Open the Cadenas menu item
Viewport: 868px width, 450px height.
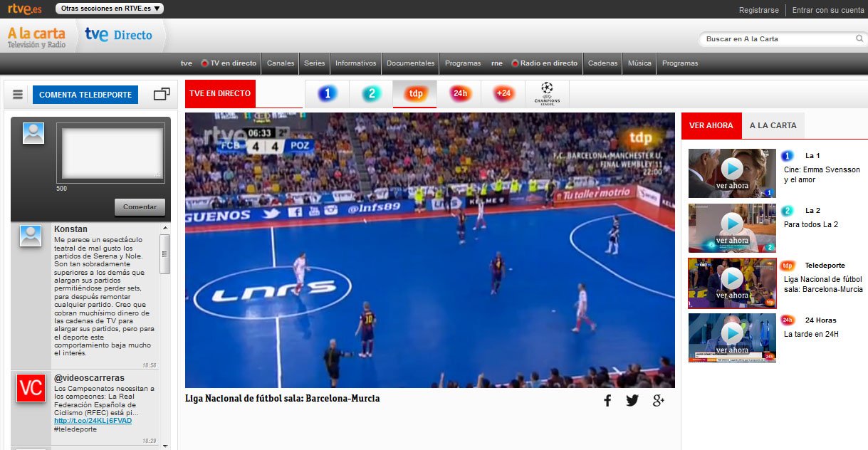point(603,63)
